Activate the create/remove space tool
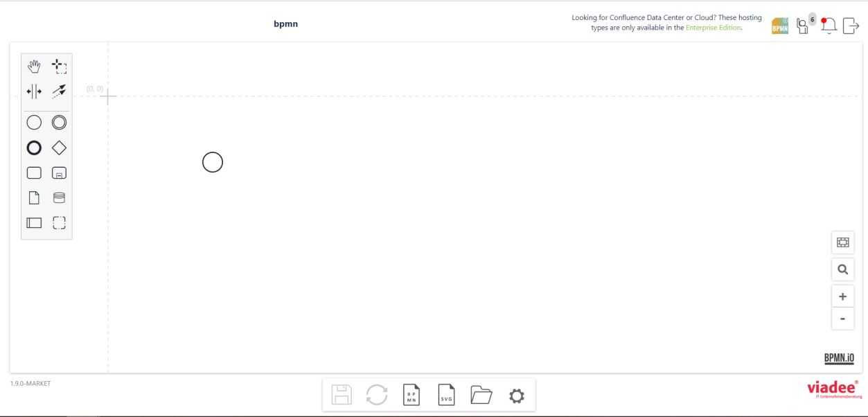This screenshot has width=868, height=417. [x=34, y=91]
